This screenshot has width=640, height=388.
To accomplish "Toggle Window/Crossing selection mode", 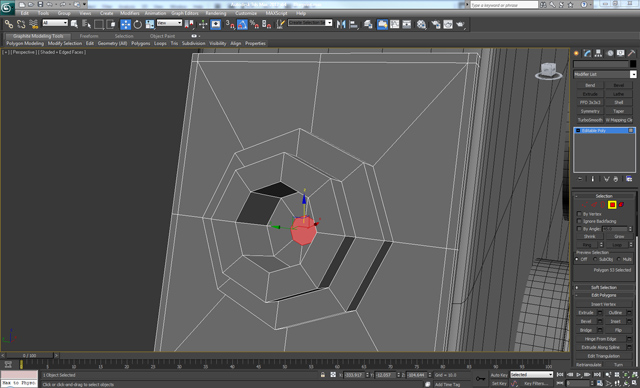I will [111, 24].
